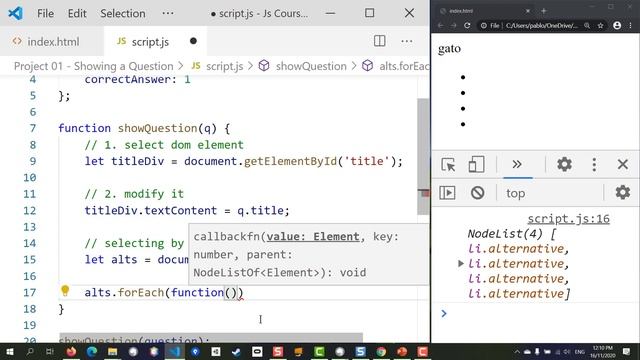Viewport: 640px width, 360px height.
Task: Open 'Project 01 - Showing a Question' breadcrumb
Action: point(93,66)
